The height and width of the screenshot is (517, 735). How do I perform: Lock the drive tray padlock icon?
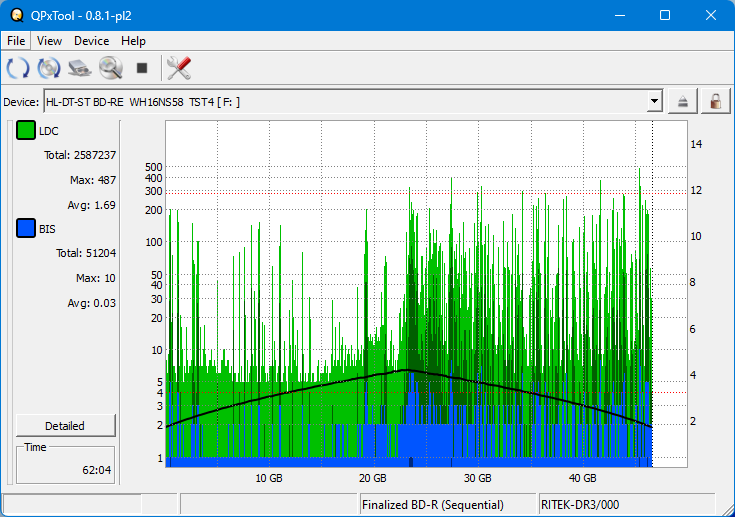pyautogui.click(x=715, y=101)
